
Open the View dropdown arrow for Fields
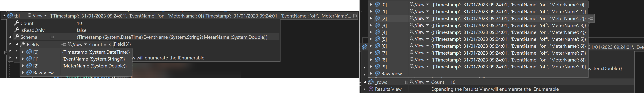85,44
